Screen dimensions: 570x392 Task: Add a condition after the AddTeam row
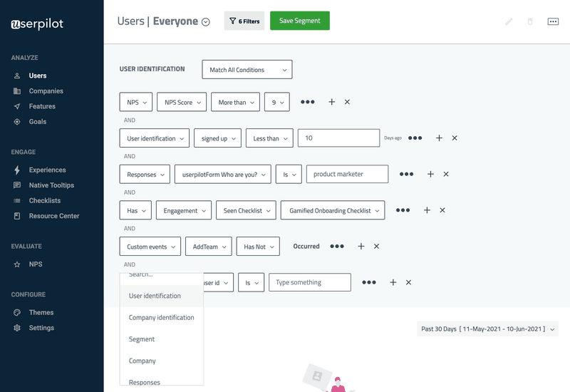pos(361,246)
